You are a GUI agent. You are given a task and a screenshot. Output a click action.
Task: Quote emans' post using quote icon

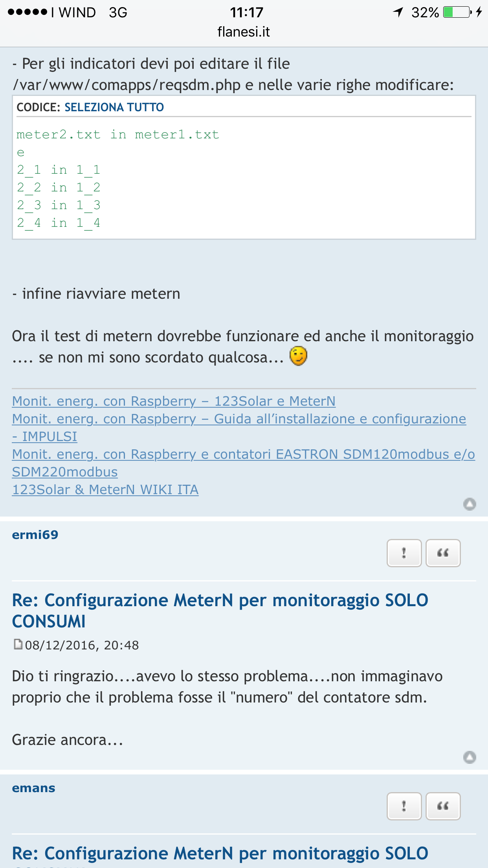pos(443,806)
